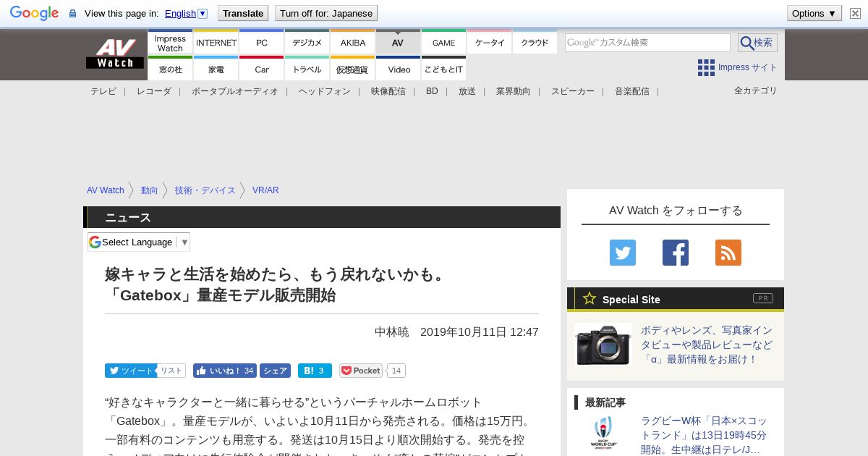The width and height of the screenshot is (868, 456).
Task: Click the Impress サイト link text
Action: (x=748, y=67)
